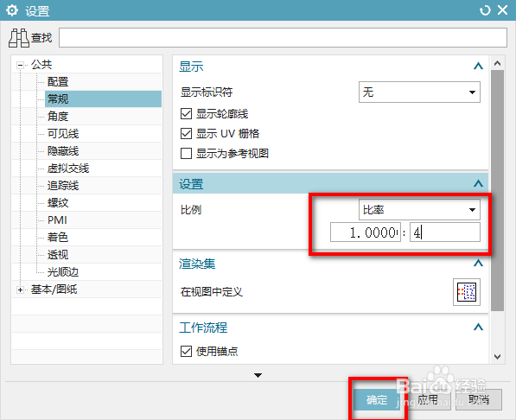Uncheck 显示 UV 栅格 checkbox

click(x=186, y=134)
